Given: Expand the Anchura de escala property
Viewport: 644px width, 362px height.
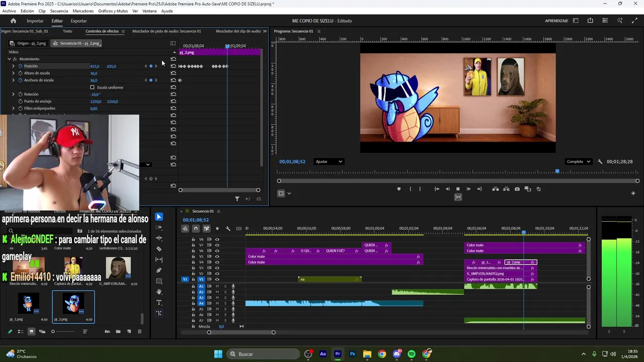Looking at the screenshot, I should [14, 80].
